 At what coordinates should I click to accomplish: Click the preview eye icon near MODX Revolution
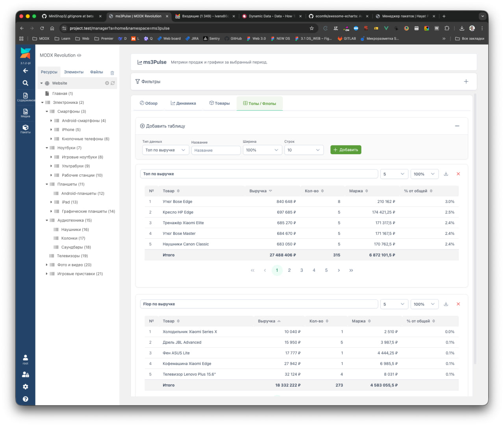point(79,55)
